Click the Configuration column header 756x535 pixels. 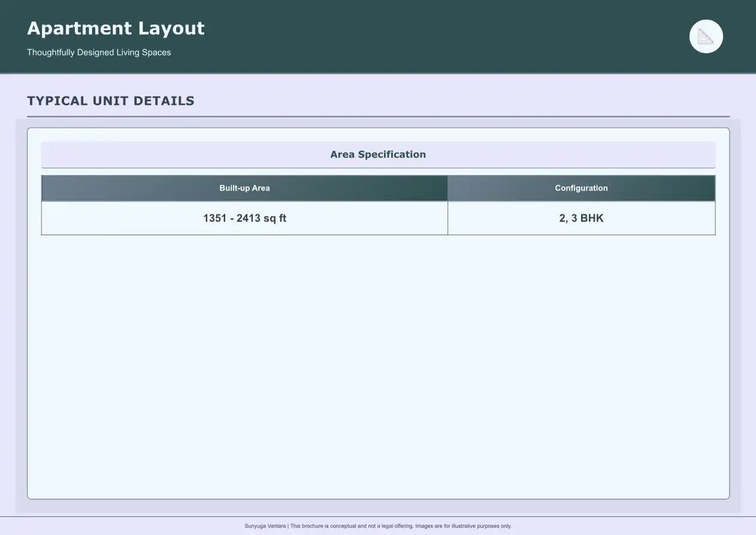[581, 188]
